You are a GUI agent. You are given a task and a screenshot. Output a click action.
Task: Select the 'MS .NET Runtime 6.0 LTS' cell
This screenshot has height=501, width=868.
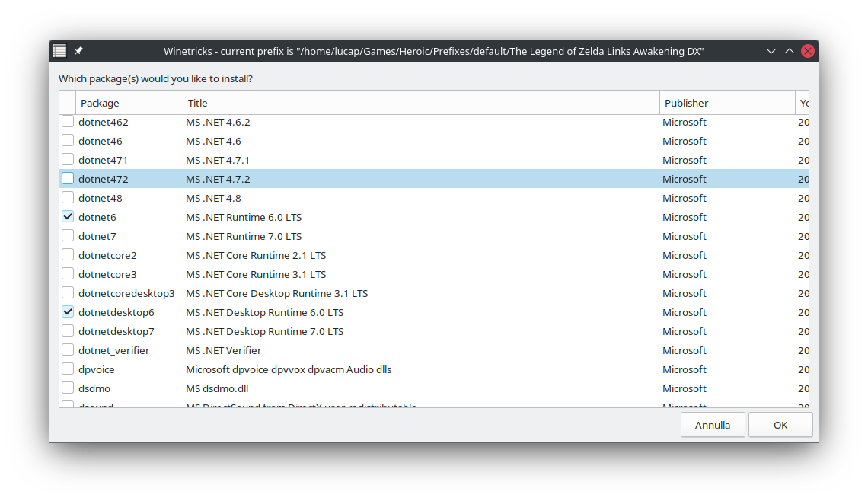point(244,217)
